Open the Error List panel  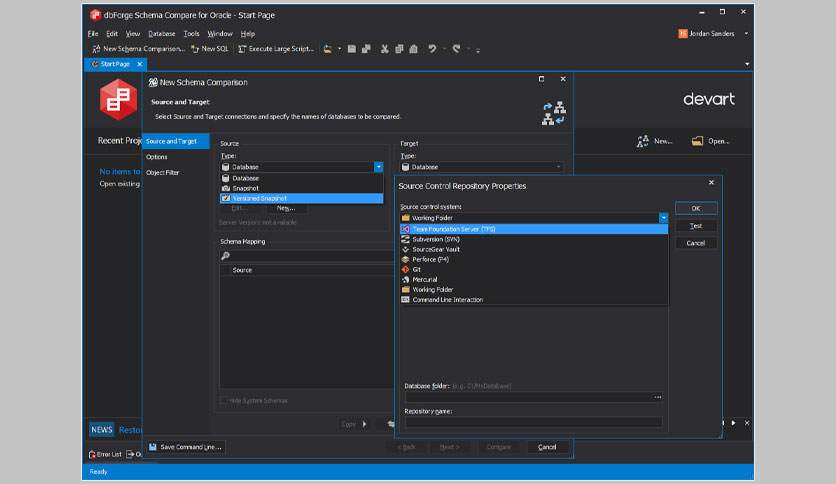(x=105, y=454)
